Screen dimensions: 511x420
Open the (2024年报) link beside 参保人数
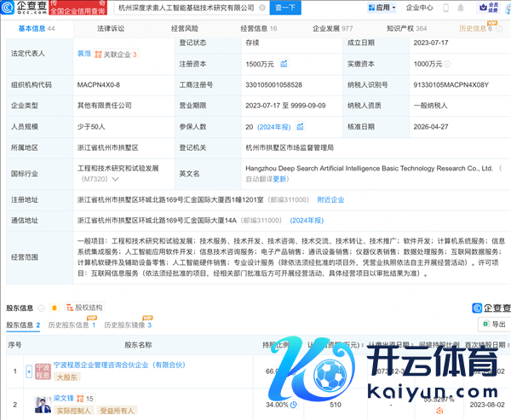tap(273, 127)
